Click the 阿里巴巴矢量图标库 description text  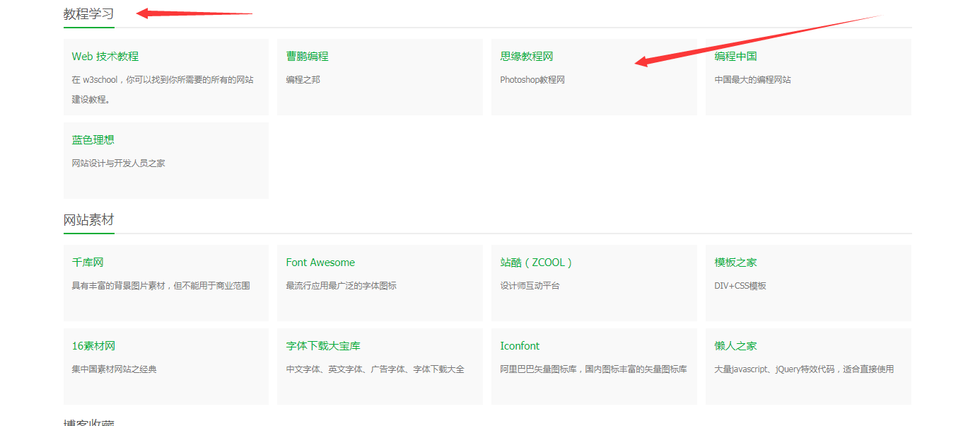(593, 369)
